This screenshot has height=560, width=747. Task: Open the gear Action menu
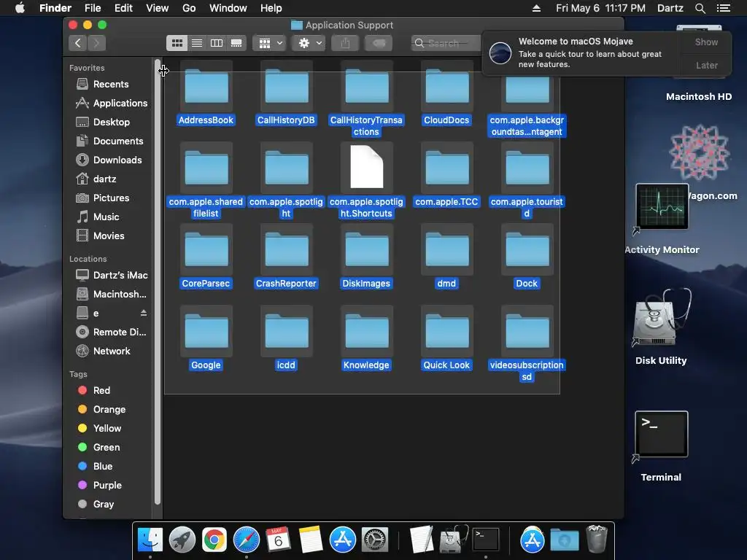[309, 43]
